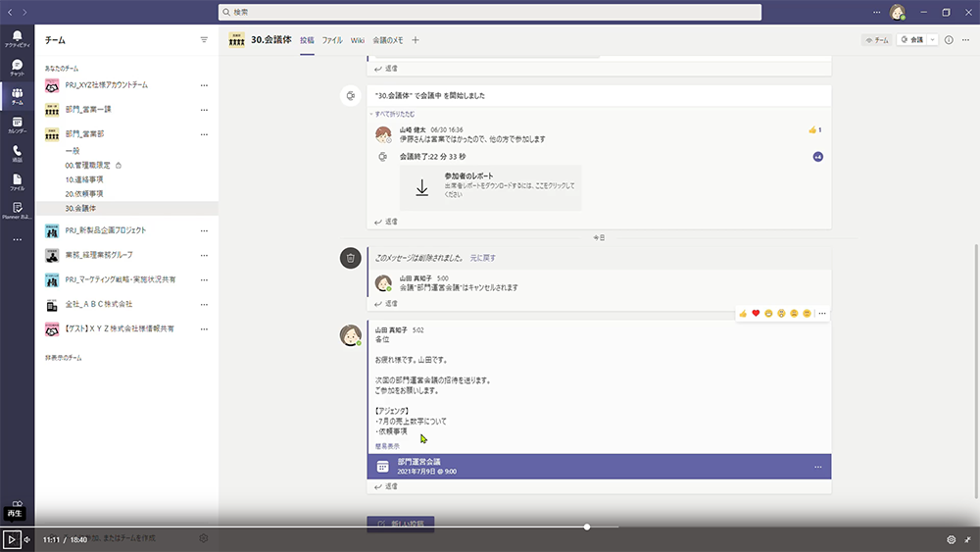Switch to the ファイル tab
980x552 pixels.
click(332, 40)
